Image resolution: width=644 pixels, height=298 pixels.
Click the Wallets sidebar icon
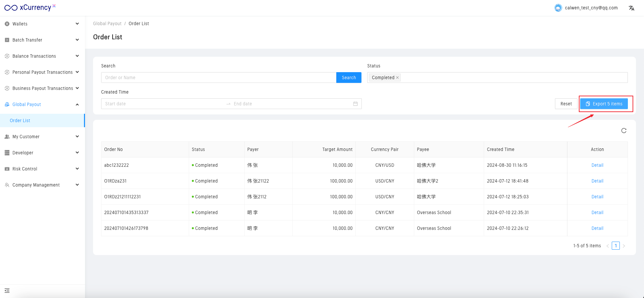pyautogui.click(x=7, y=24)
